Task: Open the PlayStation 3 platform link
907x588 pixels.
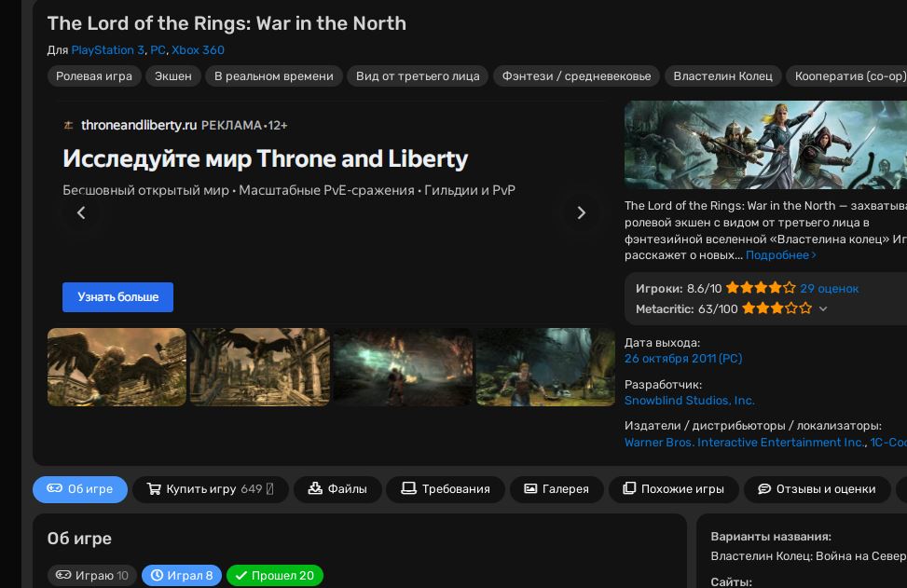Action: pos(107,50)
